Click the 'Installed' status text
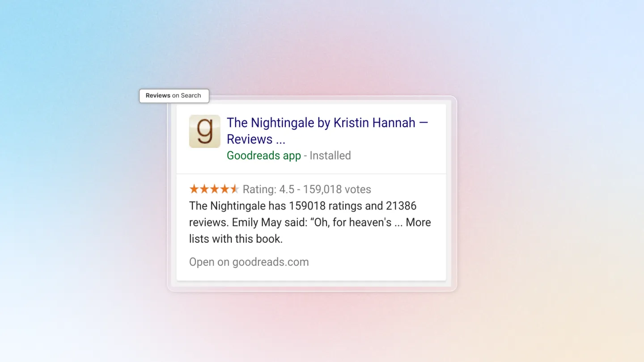Image resolution: width=644 pixels, height=362 pixels. coord(330,156)
